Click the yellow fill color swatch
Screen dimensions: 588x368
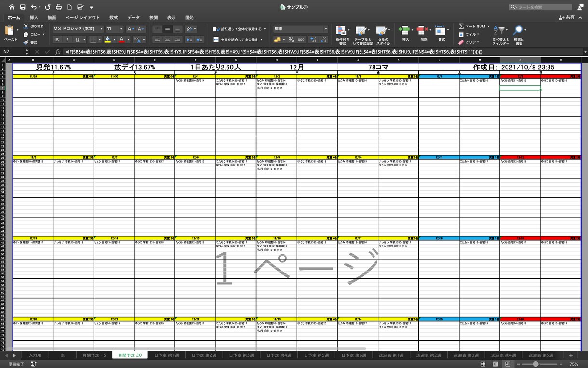coord(107,40)
